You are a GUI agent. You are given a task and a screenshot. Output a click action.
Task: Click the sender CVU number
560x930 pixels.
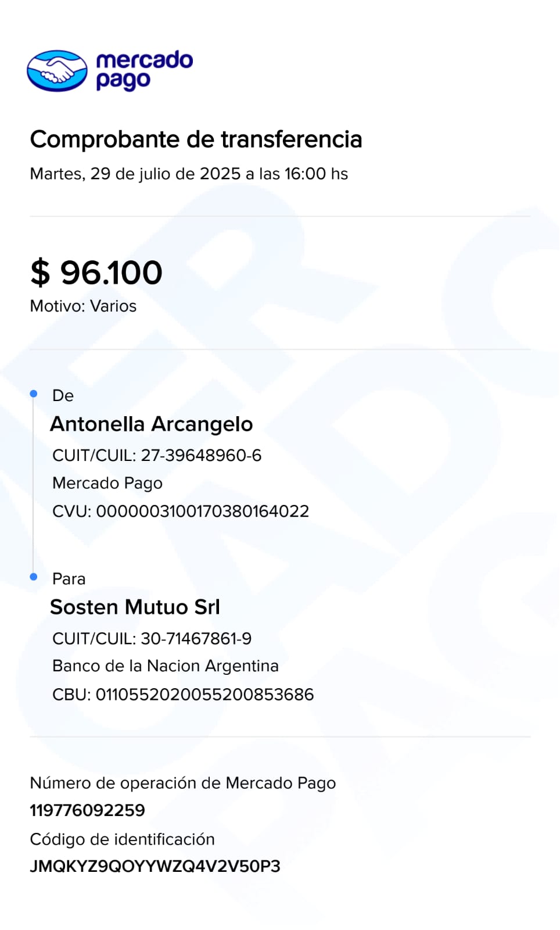[202, 512]
